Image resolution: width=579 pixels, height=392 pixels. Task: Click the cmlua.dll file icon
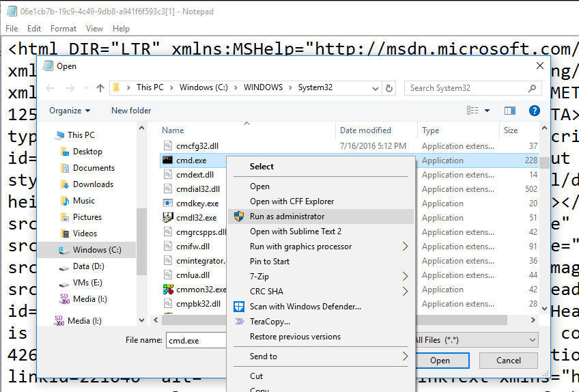[x=168, y=275]
